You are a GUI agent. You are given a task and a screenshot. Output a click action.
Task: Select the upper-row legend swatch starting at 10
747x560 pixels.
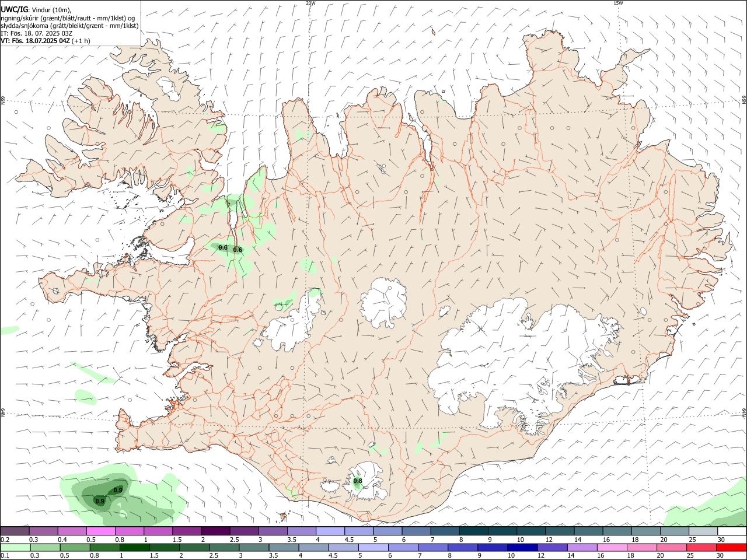530,531
